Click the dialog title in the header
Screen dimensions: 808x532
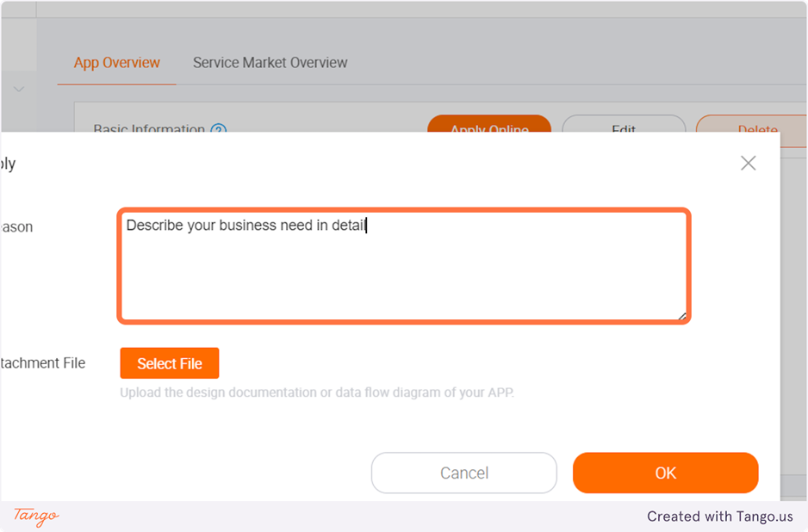click(8, 164)
